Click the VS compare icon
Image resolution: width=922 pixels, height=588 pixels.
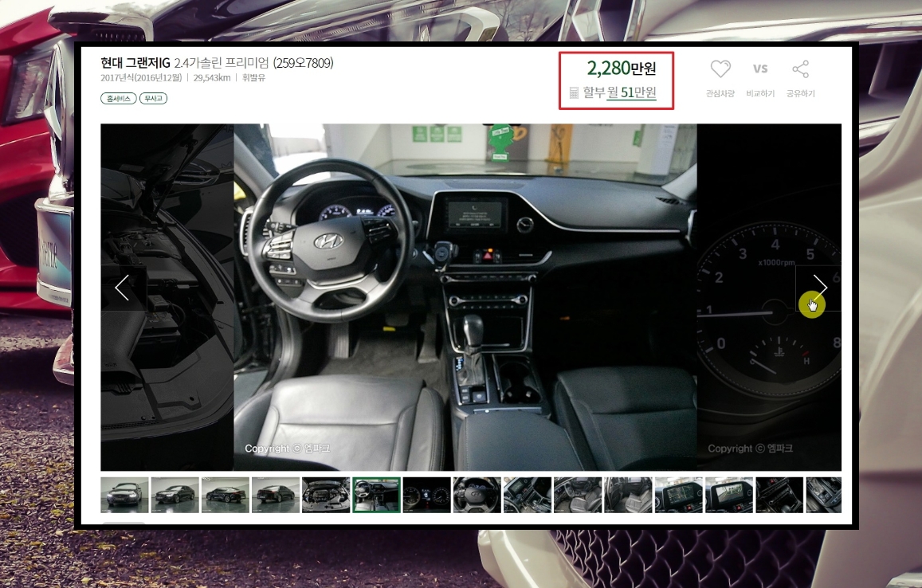pos(760,69)
